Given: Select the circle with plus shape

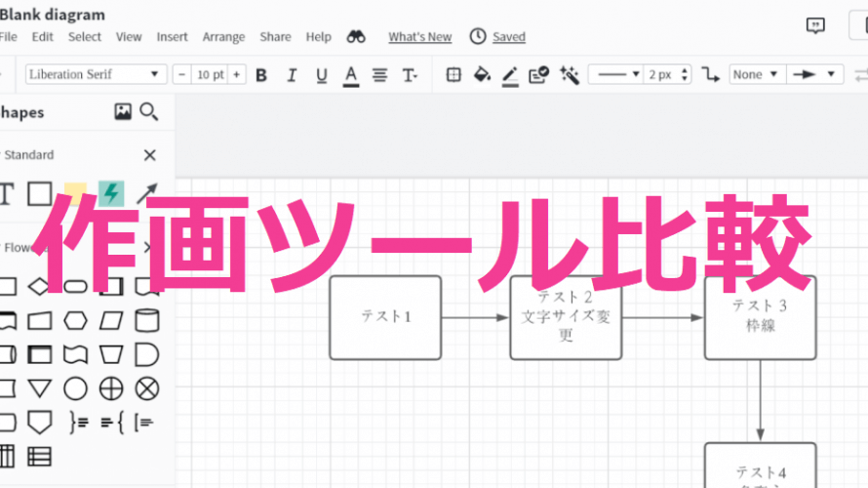Looking at the screenshot, I should pos(111,388).
